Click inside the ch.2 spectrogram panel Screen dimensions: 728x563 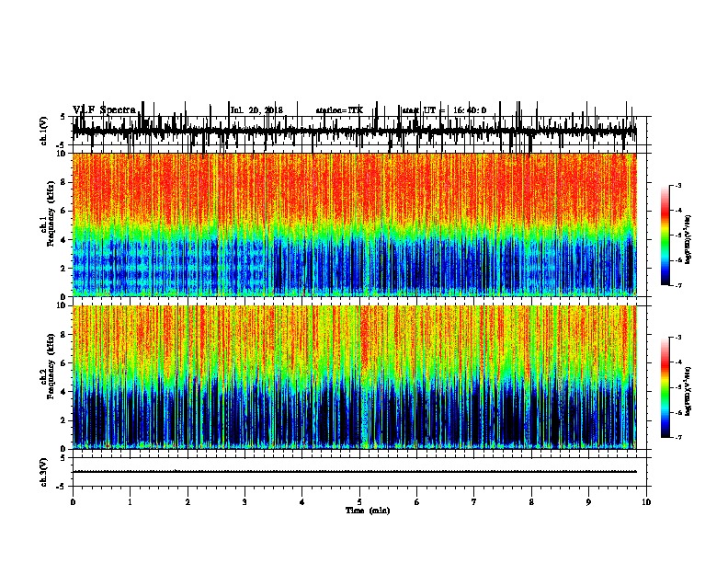(x=354, y=377)
